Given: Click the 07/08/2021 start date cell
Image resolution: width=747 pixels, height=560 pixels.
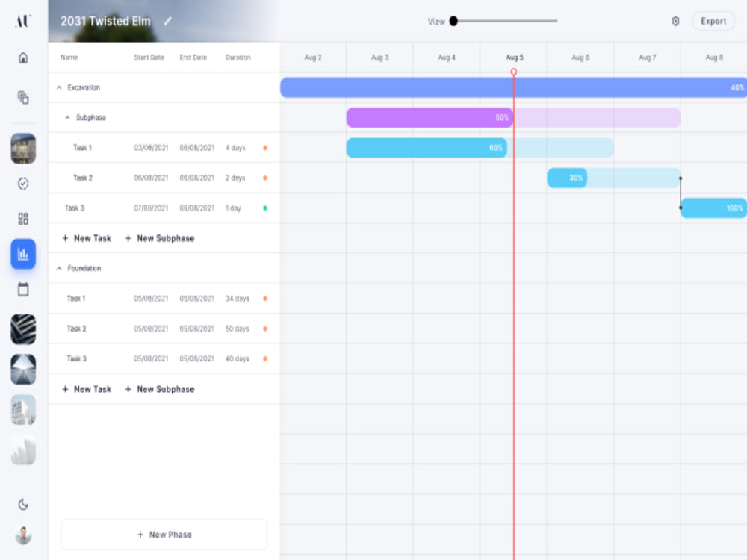Looking at the screenshot, I should 151,208.
